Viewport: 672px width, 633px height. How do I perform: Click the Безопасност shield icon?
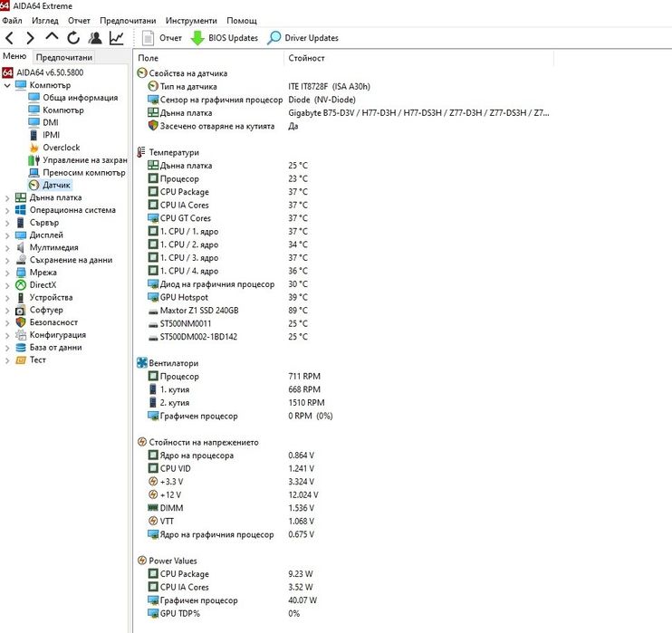click(x=21, y=322)
